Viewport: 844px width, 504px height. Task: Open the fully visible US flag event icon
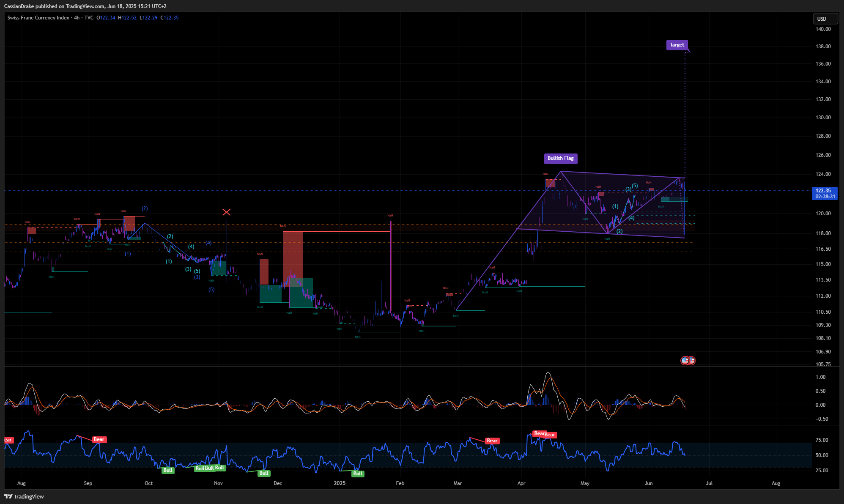coord(685,361)
